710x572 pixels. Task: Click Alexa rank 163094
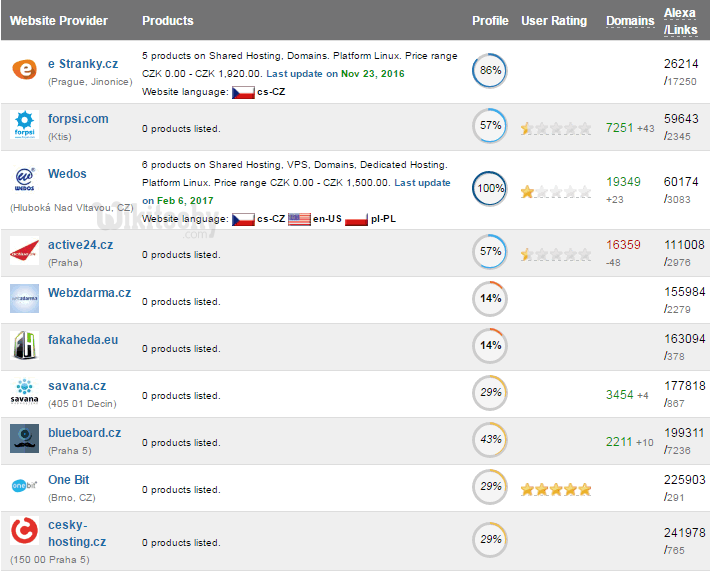point(685,339)
